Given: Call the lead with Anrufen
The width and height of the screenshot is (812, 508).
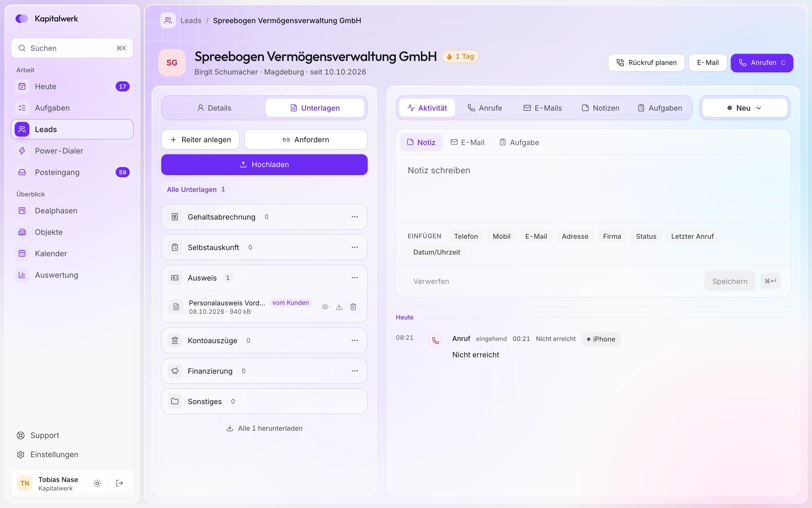Looking at the screenshot, I should pyautogui.click(x=762, y=63).
